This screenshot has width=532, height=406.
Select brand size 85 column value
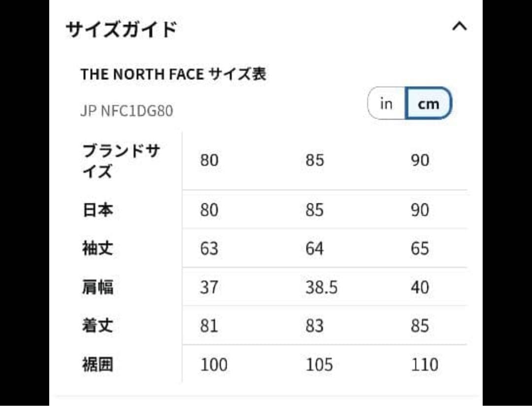coord(315,160)
